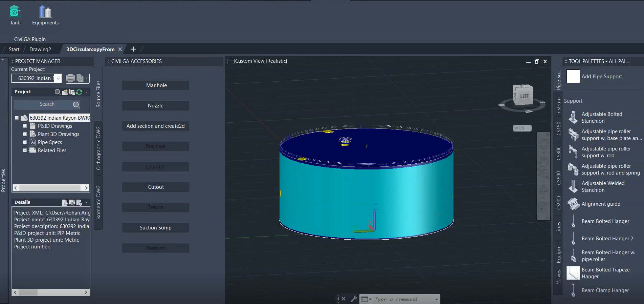Click the Beam Bolted Trapeze Hanger tool
Viewport: 644px width, 304px height.
(605, 273)
